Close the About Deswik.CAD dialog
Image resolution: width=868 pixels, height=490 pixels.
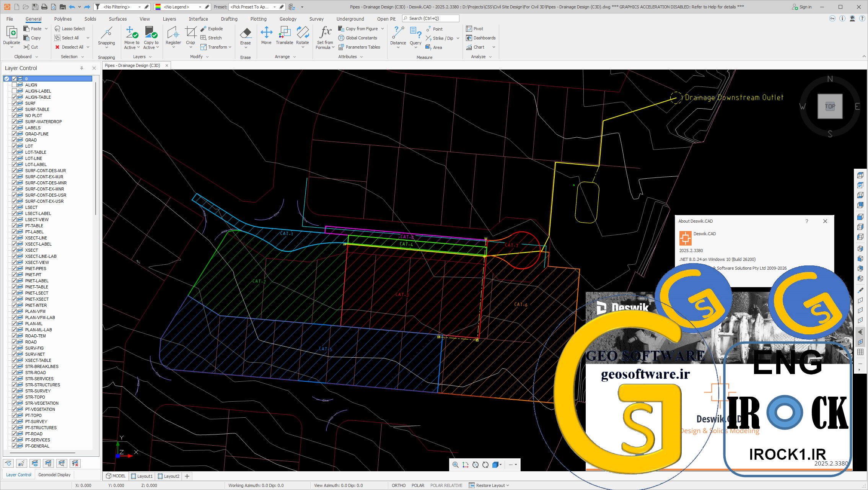(x=825, y=221)
